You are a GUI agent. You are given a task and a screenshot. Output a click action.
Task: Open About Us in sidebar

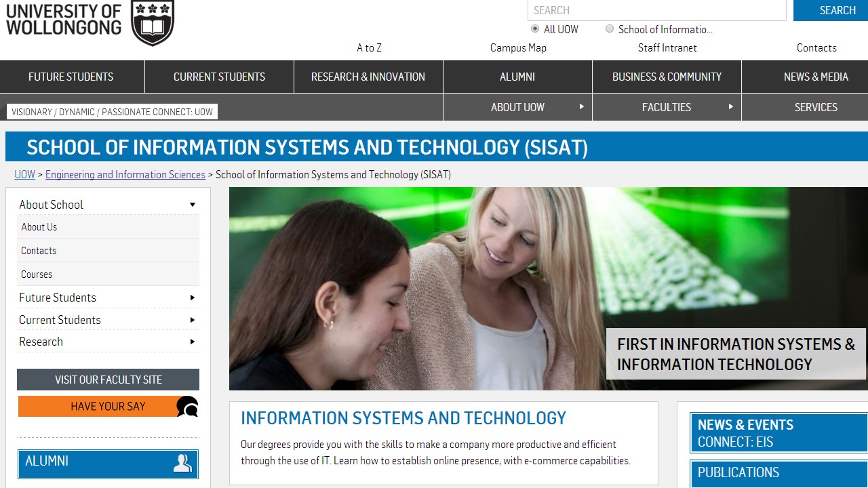click(108, 227)
